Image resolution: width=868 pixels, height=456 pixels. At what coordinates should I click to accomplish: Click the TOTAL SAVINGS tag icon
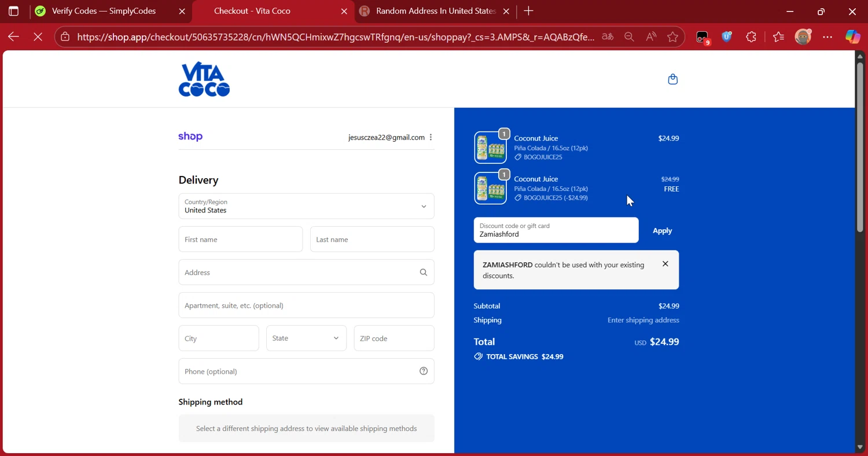[478, 356]
